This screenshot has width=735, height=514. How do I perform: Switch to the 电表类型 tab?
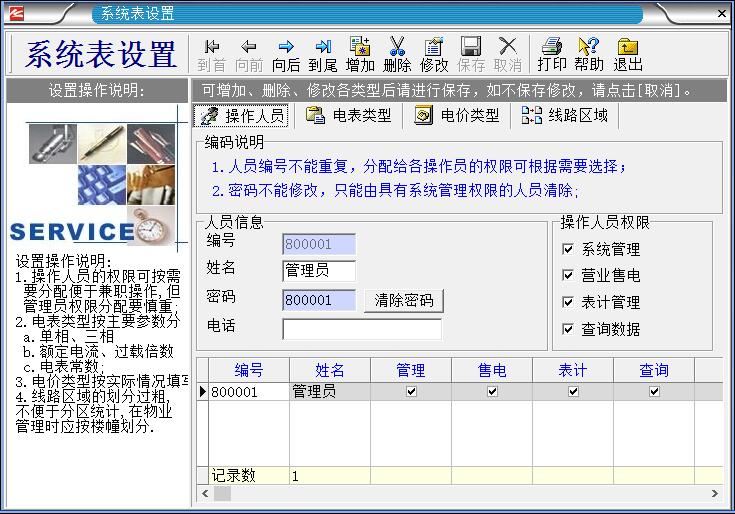[x=349, y=116]
